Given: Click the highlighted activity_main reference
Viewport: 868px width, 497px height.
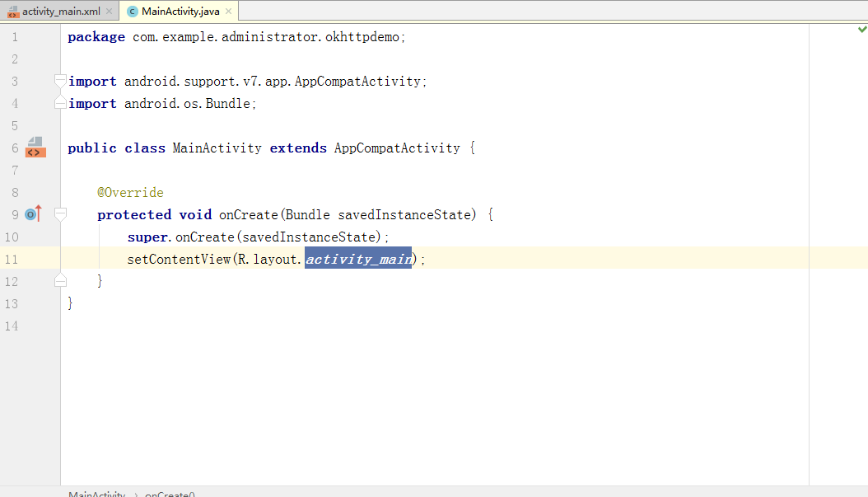Looking at the screenshot, I should pos(358,258).
